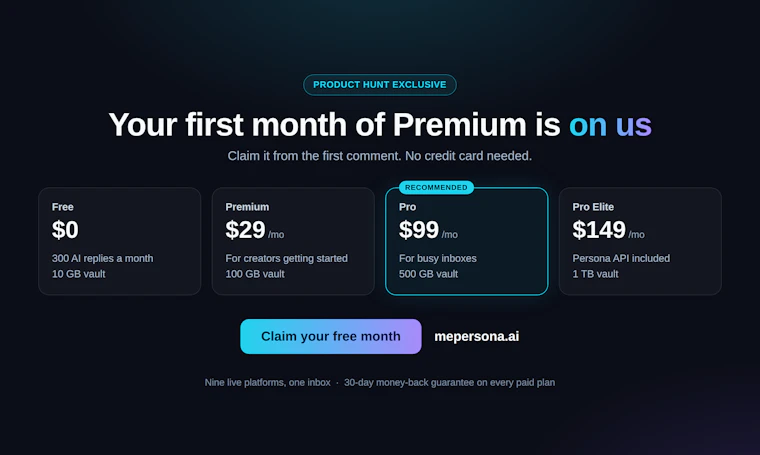The width and height of the screenshot is (760, 455).
Task: Select the recommended Pro plan card
Action: 467,241
